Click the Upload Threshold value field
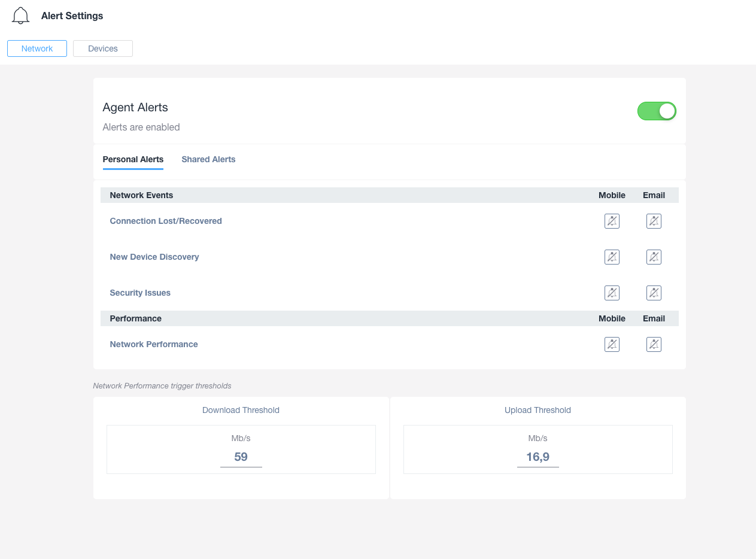756x559 pixels. 538,456
